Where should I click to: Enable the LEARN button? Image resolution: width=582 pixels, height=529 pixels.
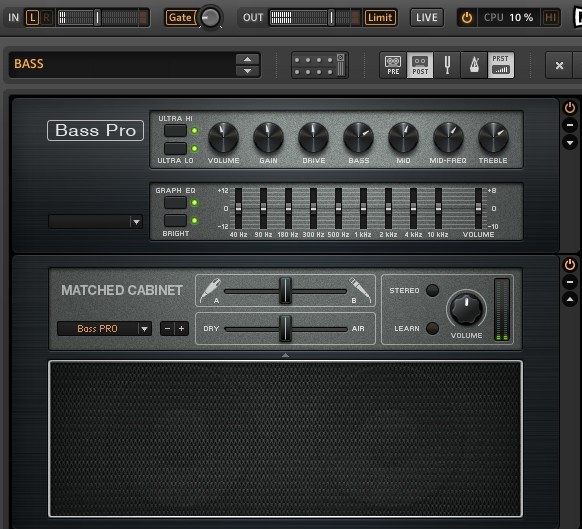click(432, 328)
